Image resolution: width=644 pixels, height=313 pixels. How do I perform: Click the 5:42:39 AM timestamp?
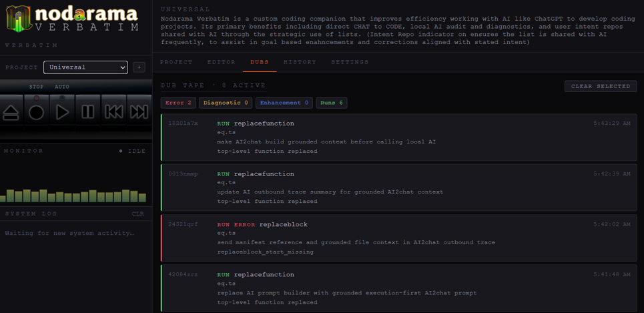point(611,174)
